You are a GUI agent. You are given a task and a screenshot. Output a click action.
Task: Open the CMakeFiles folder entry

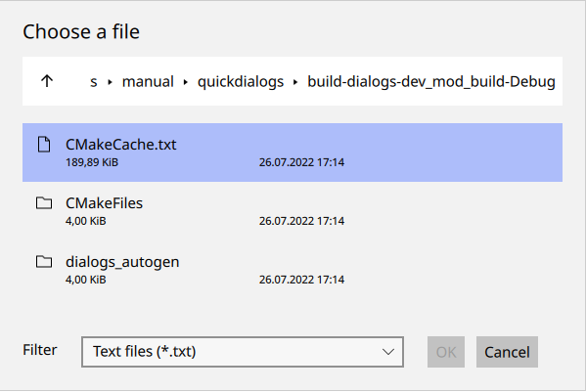(x=293, y=211)
